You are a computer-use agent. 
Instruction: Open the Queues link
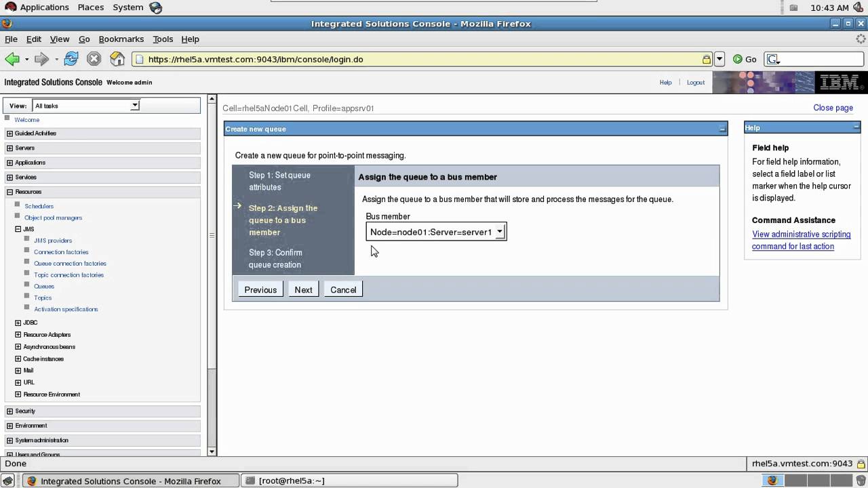[x=44, y=286]
